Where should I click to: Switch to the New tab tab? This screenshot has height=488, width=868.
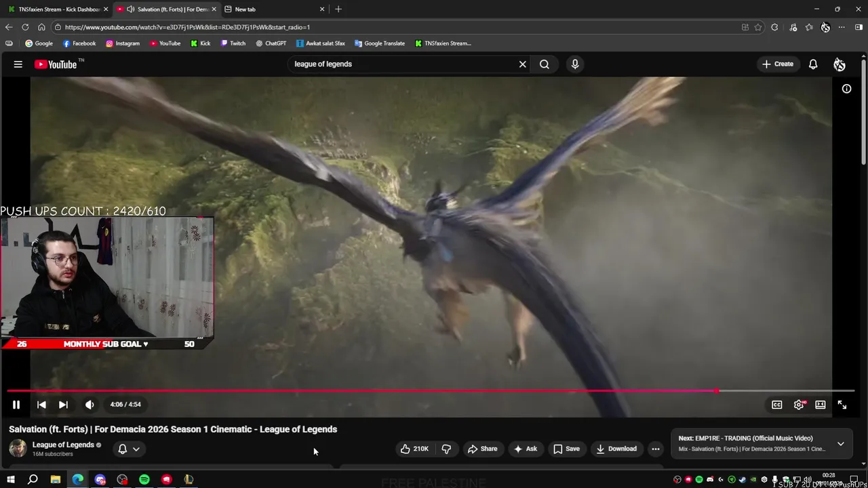pos(274,9)
